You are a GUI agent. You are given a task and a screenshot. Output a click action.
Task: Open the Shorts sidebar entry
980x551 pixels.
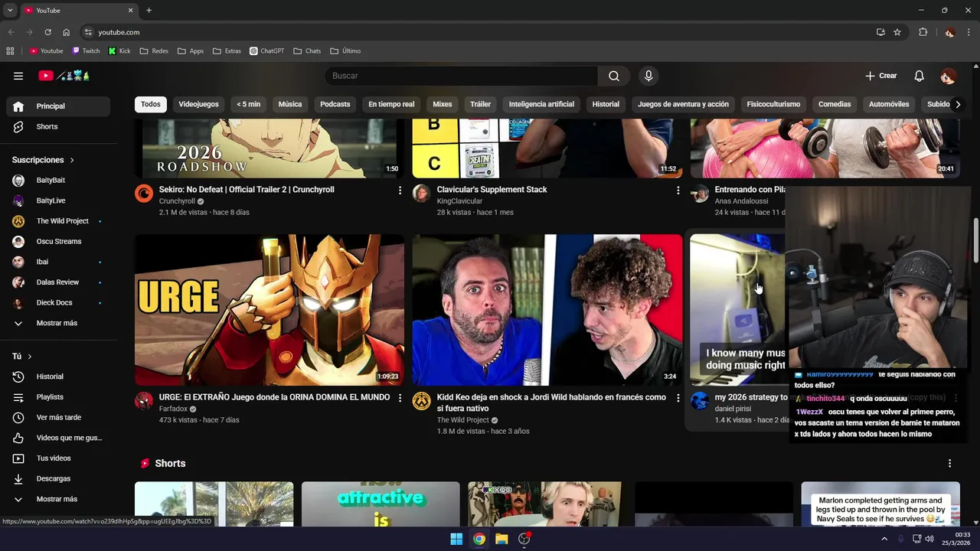[x=58, y=126]
